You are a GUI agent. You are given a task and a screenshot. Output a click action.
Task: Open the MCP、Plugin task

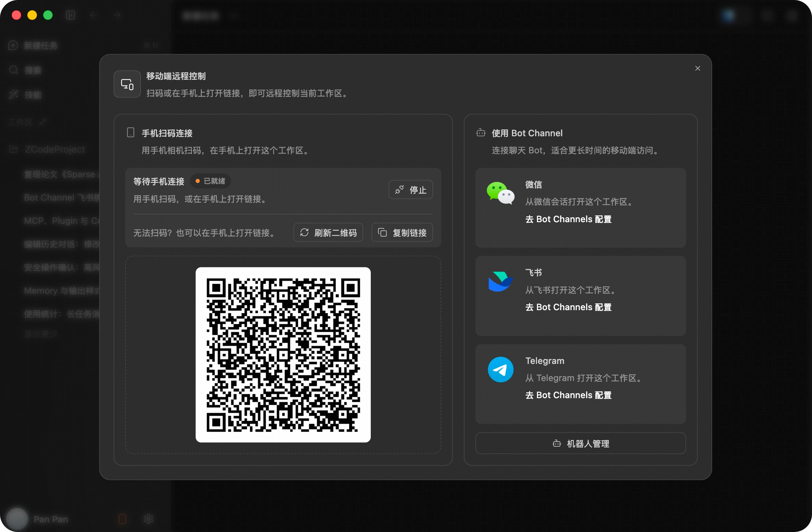click(x=62, y=221)
